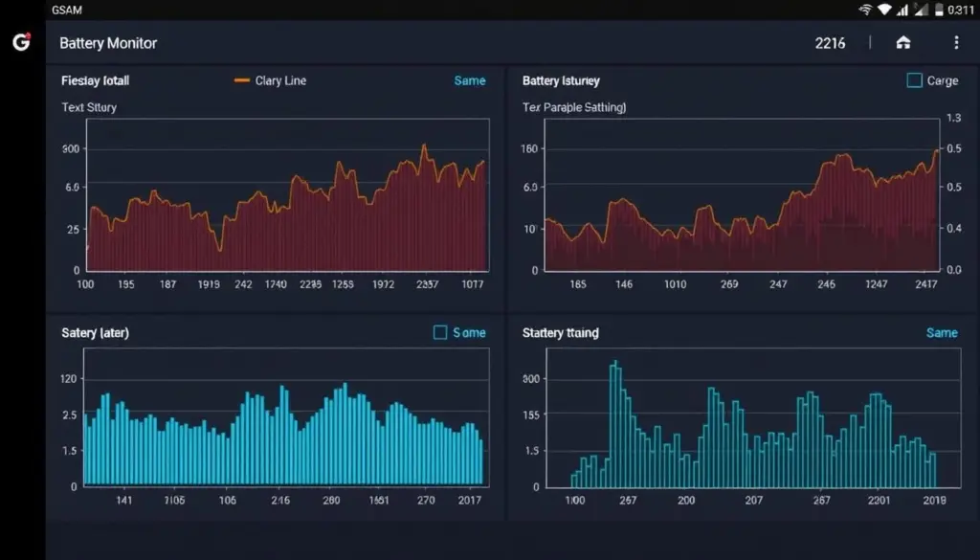This screenshot has height=560, width=980.
Task: Click the 2216 value in header
Action: click(x=830, y=43)
